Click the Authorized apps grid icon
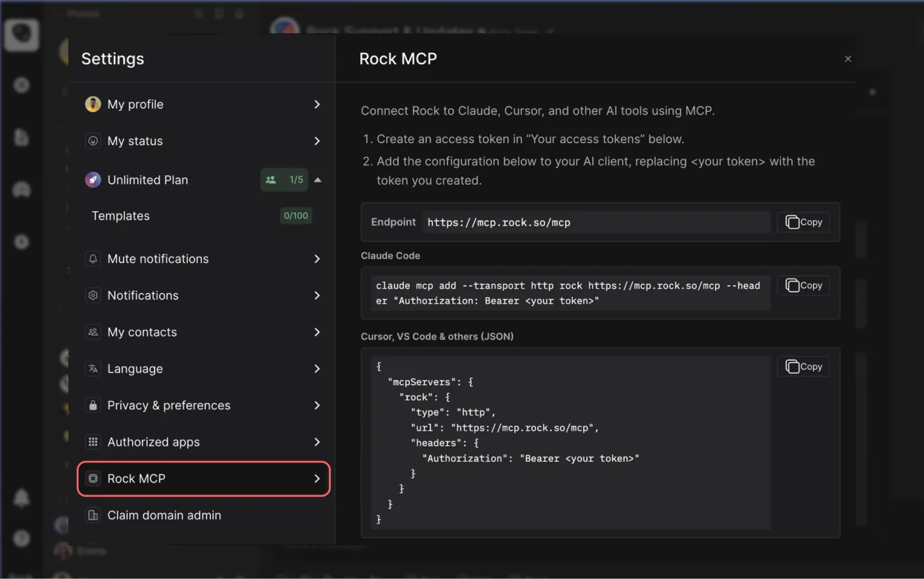Image resolution: width=924 pixels, height=579 pixels. point(93,442)
